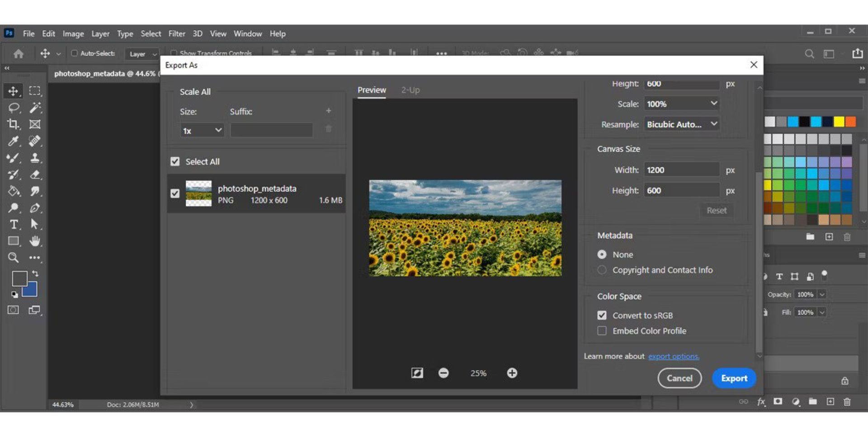Expand the 1x size dropdown
The height and width of the screenshot is (434, 868).
202,131
